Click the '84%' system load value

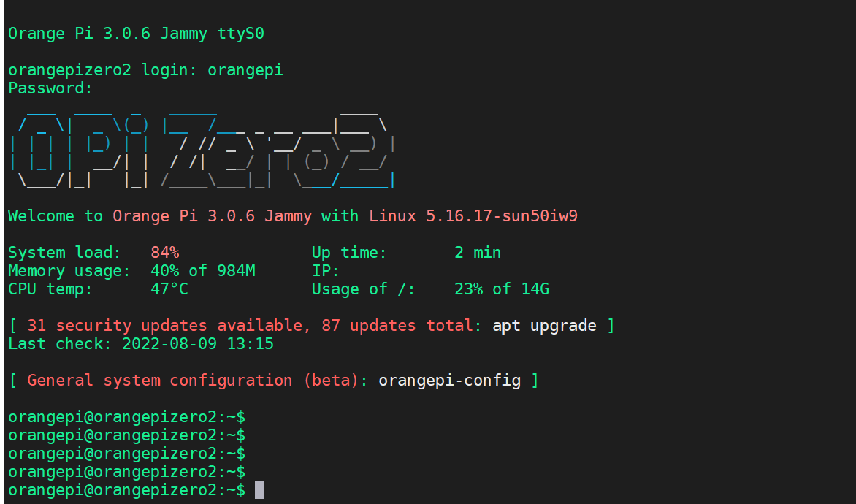pyautogui.click(x=165, y=252)
